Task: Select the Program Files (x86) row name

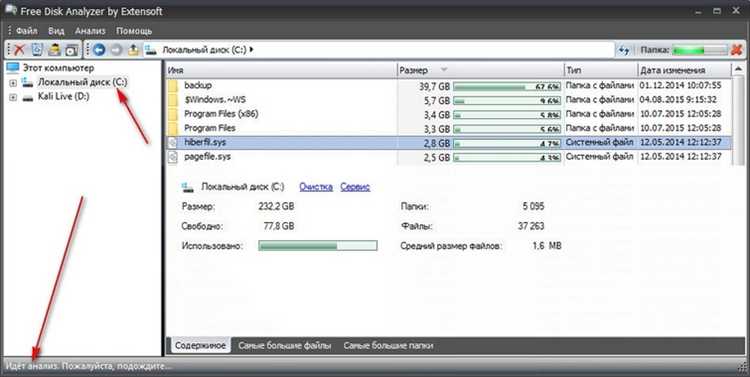Action: [221, 114]
